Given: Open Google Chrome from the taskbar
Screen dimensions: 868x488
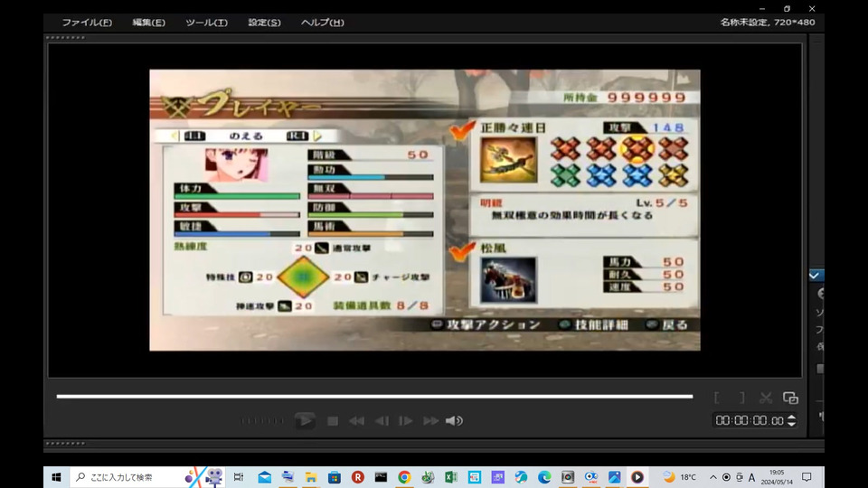Looking at the screenshot, I should (x=404, y=477).
